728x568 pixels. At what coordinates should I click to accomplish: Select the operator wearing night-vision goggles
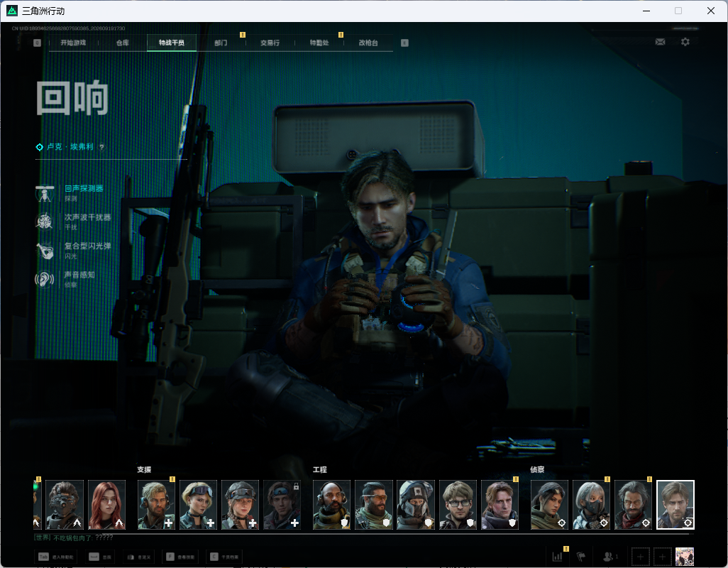(x=65, y=505)
